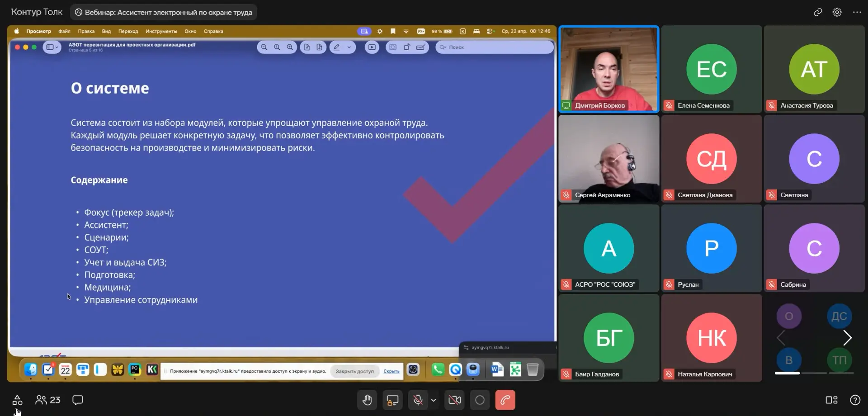The height and width of the screenshot is (416, 868).
Task: Unmute the microphone
Action: pos(418,400)
